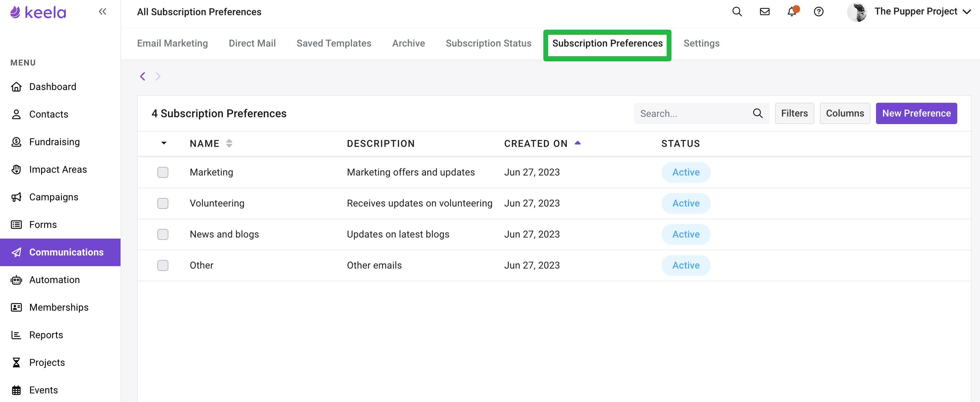Open the Memberships menu item
This screenshot has height=402, width=980.
pos(60,308)
